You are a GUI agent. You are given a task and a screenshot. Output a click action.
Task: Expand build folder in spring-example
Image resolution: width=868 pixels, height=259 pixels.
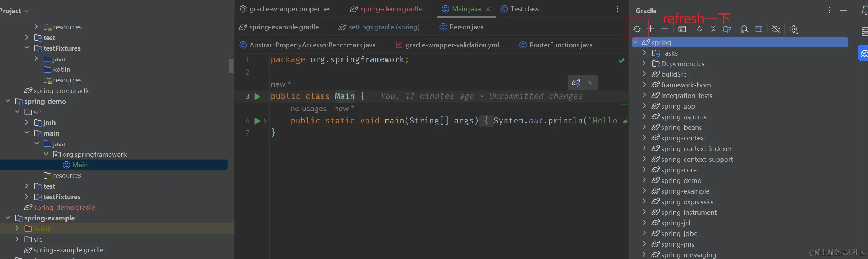[x=17, y=229]
